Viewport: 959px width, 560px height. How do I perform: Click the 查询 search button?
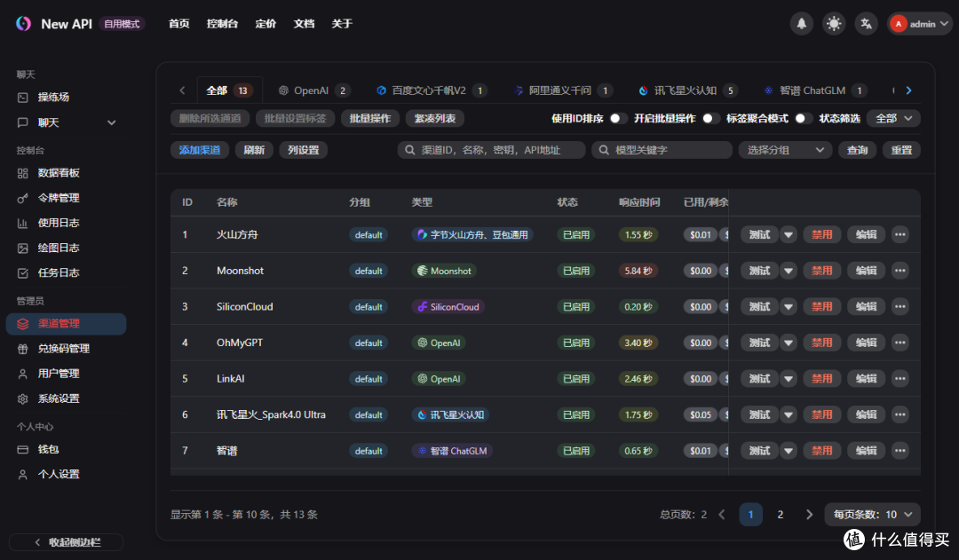tap(857, 150)
